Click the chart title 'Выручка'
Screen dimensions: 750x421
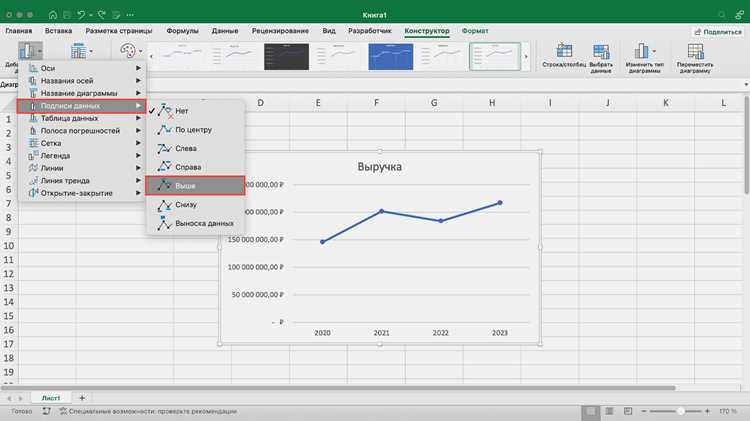click(379, 167)
